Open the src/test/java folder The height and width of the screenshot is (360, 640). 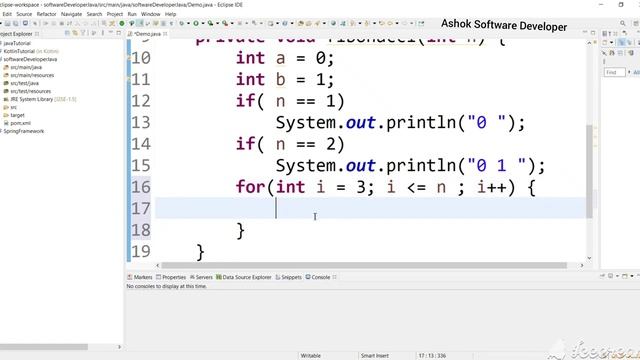coord(24,83)
